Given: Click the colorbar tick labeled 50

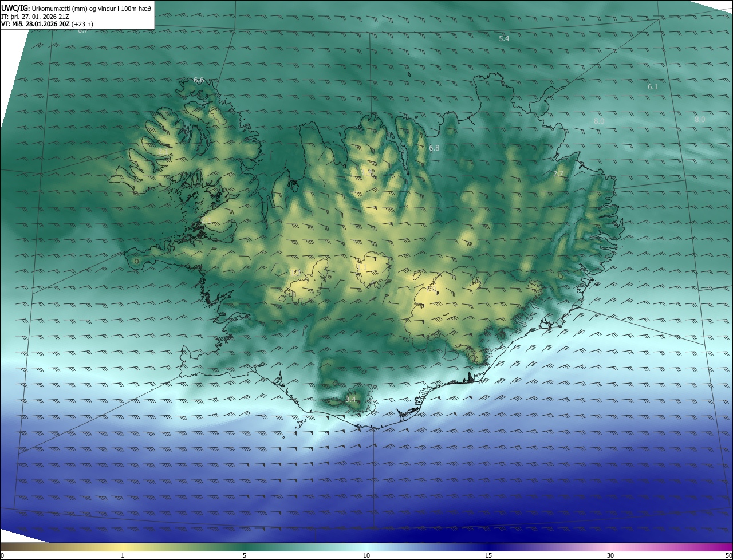Looking at the screenshot, I should coord(728,555).
